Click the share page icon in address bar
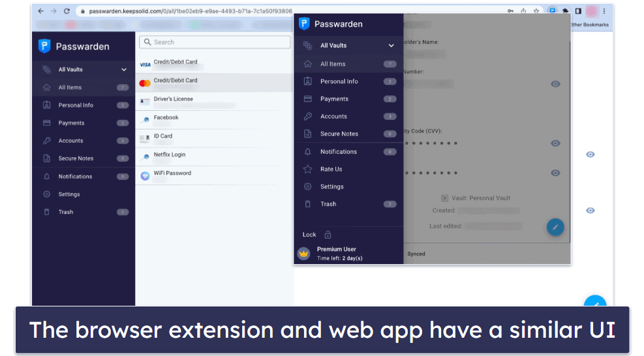 [523, 12]
